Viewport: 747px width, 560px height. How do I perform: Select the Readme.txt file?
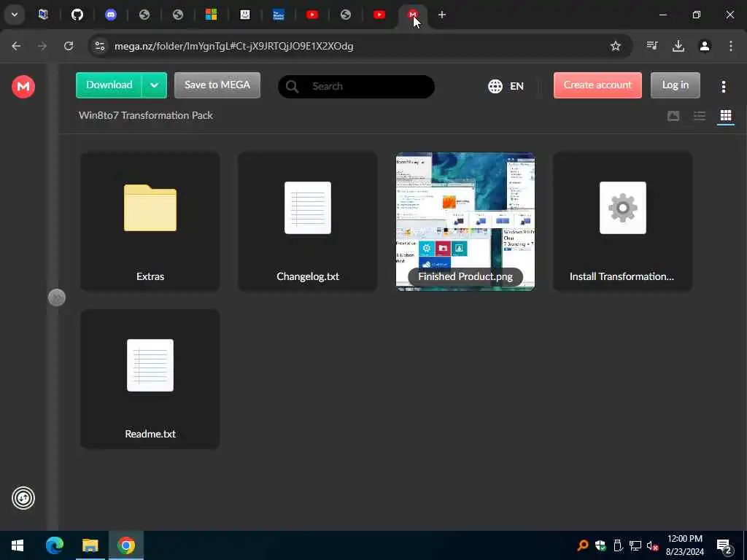(x=150, y=379)
